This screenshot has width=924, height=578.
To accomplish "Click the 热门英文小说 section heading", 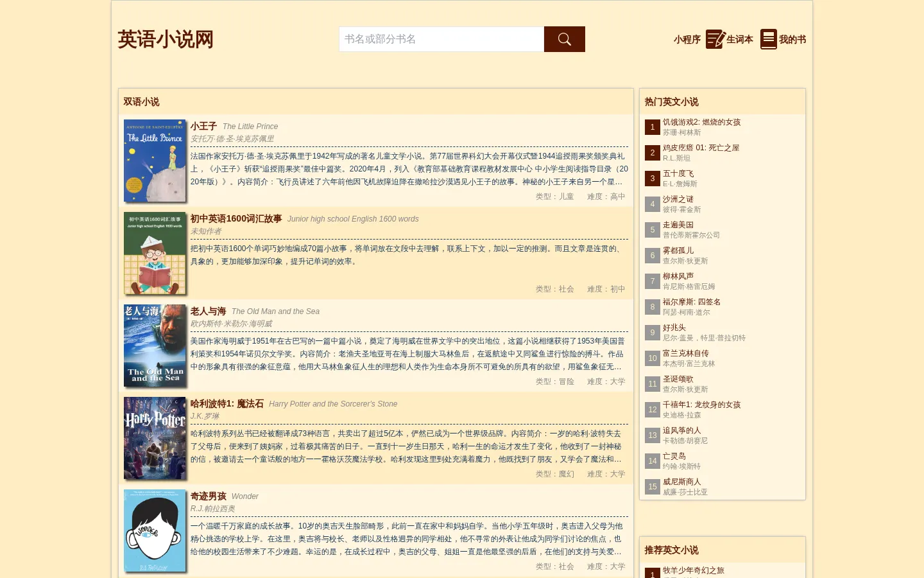I will point(671,101).
